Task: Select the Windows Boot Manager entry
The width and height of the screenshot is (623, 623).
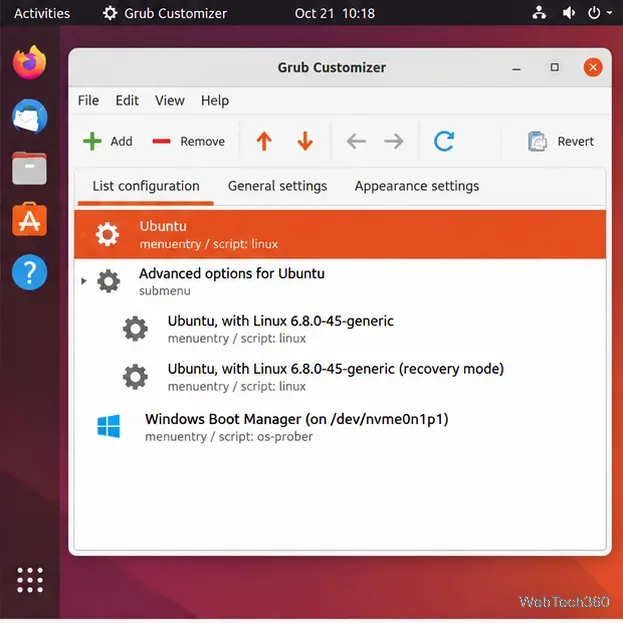Action: (x=340, y=427)
